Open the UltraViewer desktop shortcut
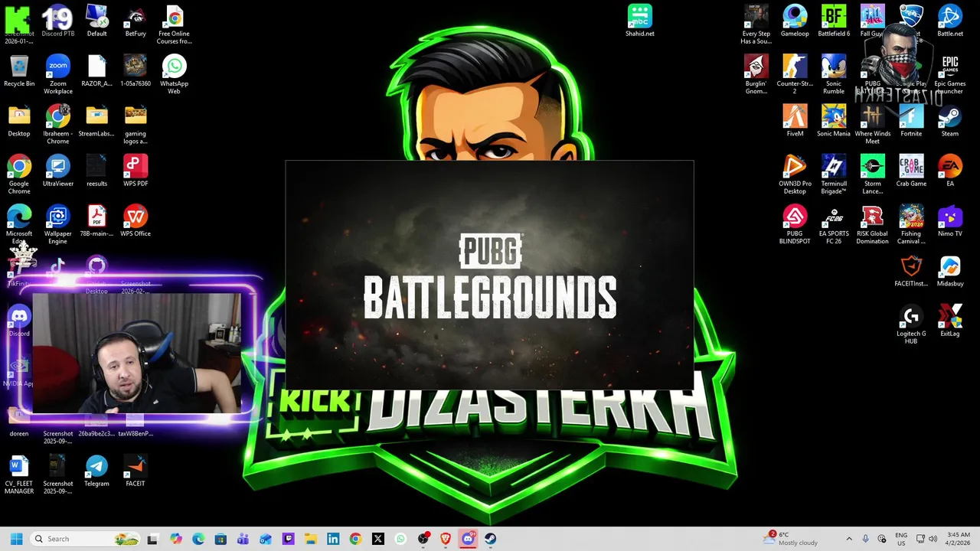This screenshot has width=980, height=551. 58,171
